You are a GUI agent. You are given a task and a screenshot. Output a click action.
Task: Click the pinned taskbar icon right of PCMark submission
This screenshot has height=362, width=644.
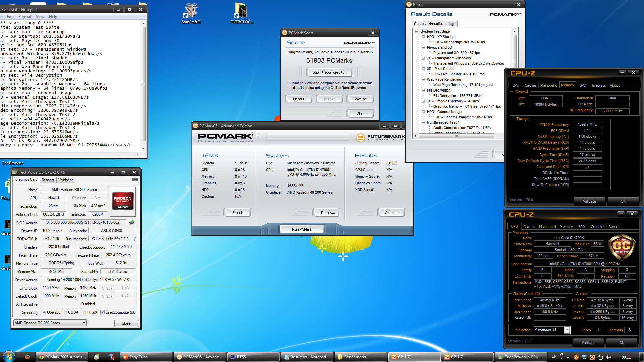[x=97, y=357]
